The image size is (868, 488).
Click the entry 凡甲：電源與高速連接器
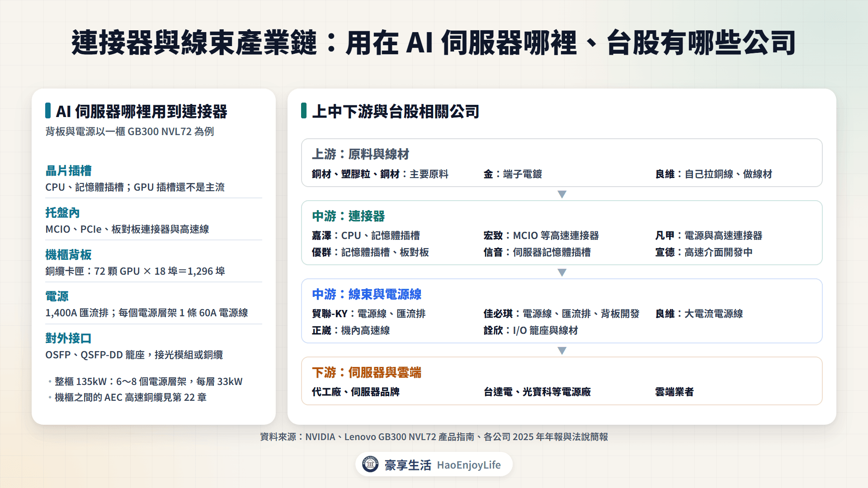pos(708,235)
